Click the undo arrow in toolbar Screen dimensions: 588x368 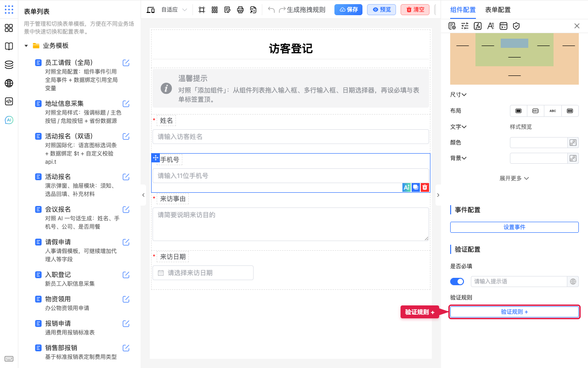(x=271, y=10)
